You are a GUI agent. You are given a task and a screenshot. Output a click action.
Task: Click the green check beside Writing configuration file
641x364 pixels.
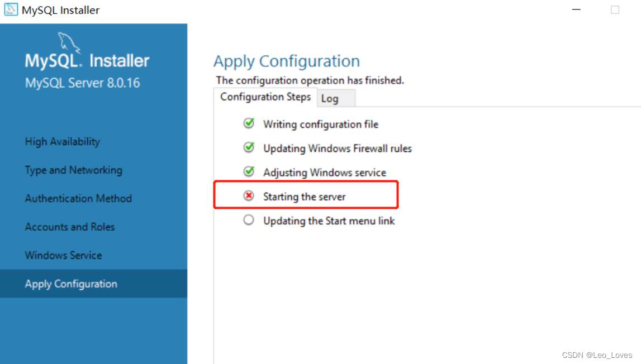(x=249, y=123)
